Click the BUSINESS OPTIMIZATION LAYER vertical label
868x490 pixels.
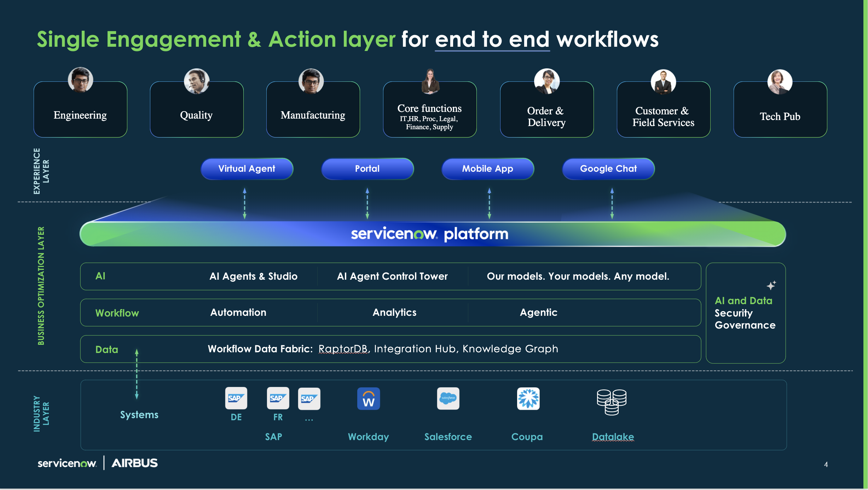[x=41, y=286]
